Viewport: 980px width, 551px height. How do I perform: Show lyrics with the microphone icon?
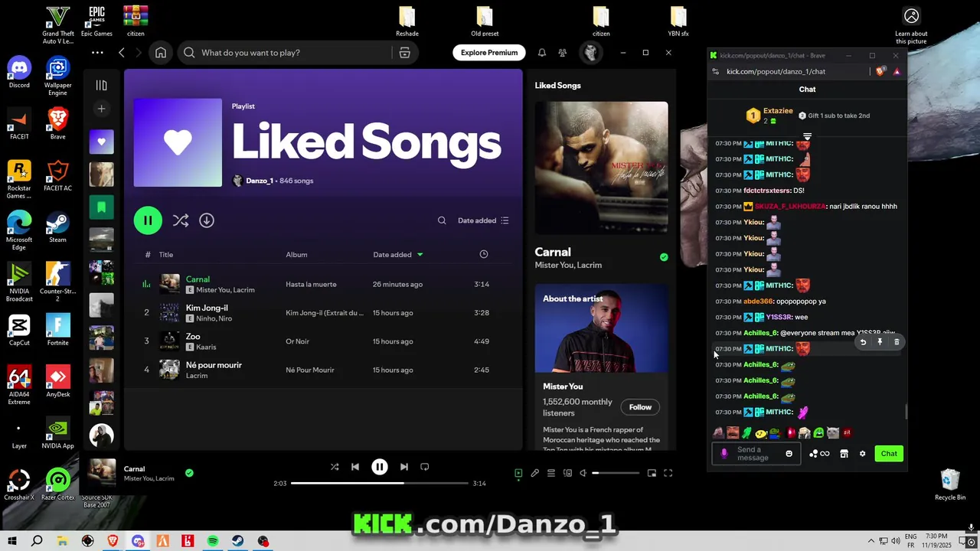point(535,474)
